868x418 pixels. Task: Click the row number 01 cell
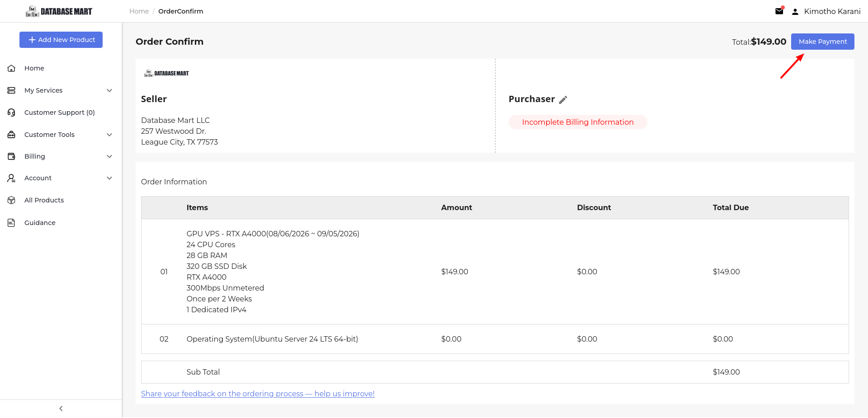164,272
